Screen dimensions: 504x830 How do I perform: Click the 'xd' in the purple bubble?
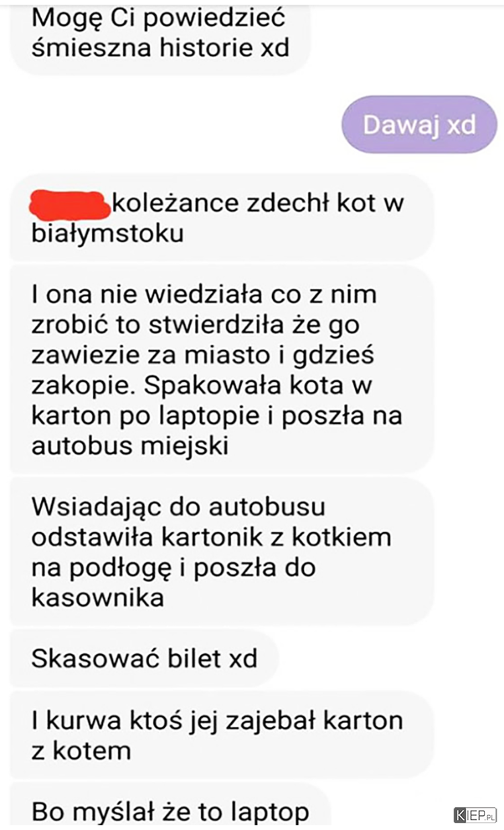[462, 124]
